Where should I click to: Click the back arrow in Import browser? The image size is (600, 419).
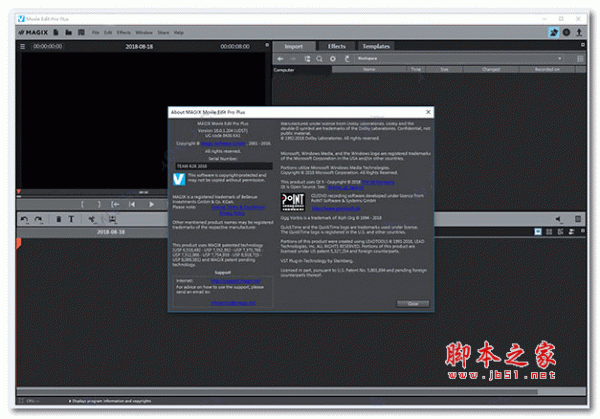280,59
